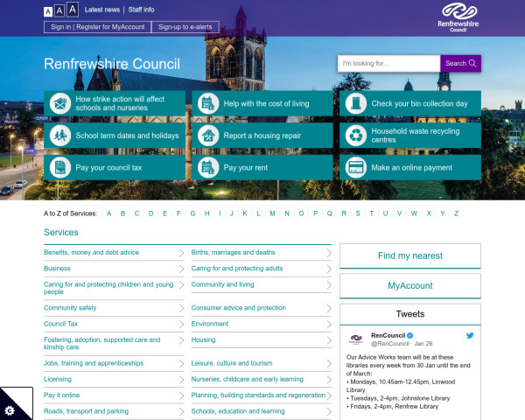Open the MyAccount box

tap(410, 286)
